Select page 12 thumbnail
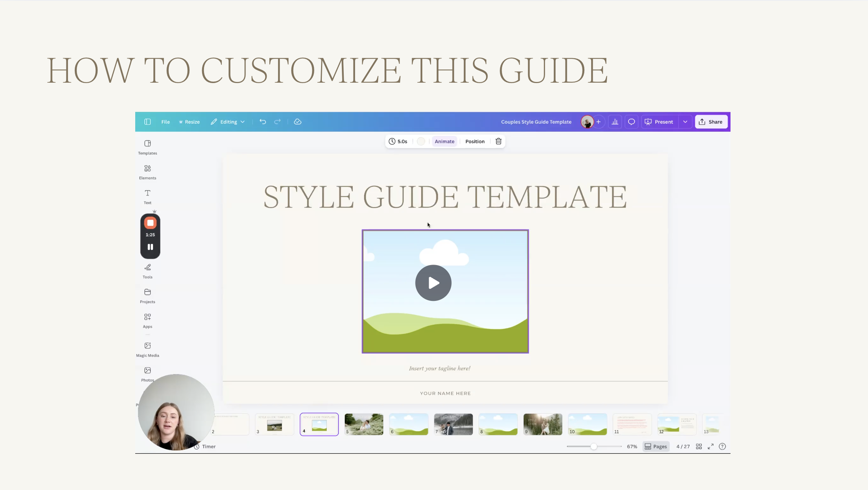This screenshot has width=868, height=490. [677, 424]
